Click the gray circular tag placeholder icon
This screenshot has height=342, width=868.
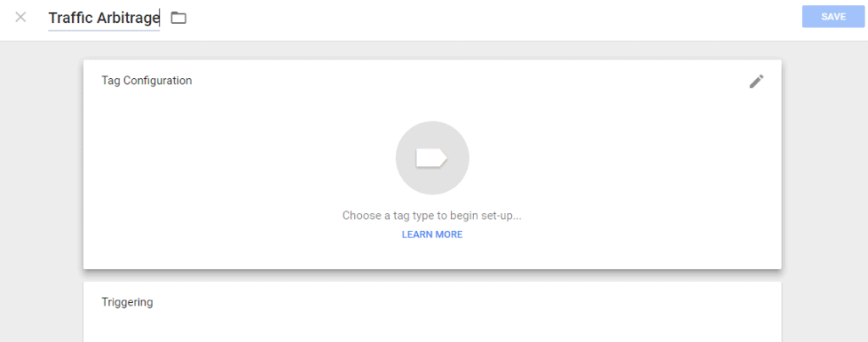[x=432, y=158]
